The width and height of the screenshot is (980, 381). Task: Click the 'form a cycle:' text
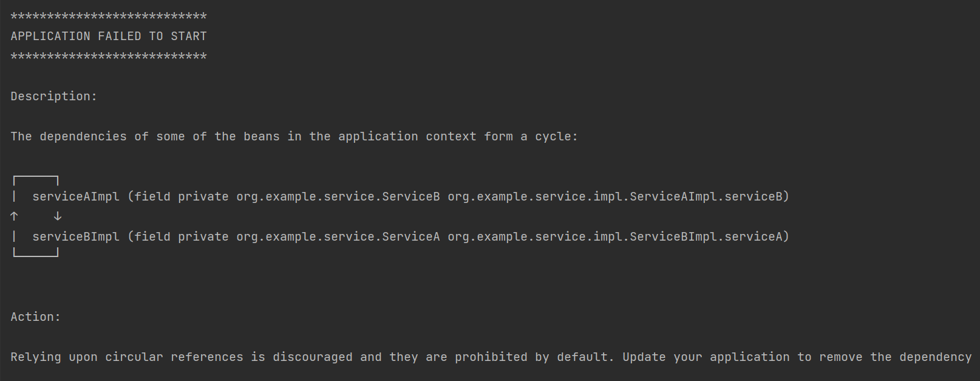531,136
